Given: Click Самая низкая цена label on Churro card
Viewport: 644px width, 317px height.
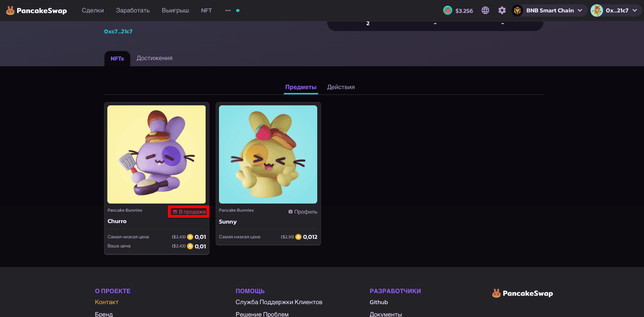Looking at the screenshot, I should pos(128,237).
